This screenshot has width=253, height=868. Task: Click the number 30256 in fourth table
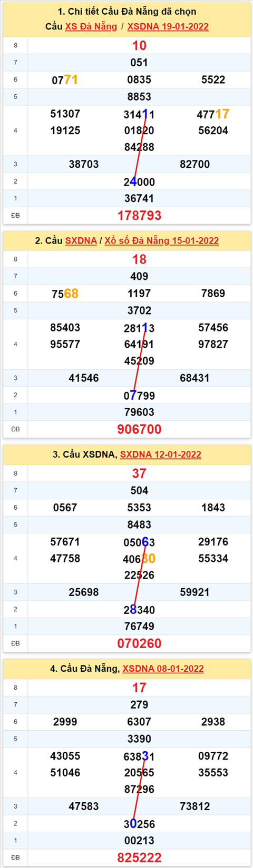point(139,823)
